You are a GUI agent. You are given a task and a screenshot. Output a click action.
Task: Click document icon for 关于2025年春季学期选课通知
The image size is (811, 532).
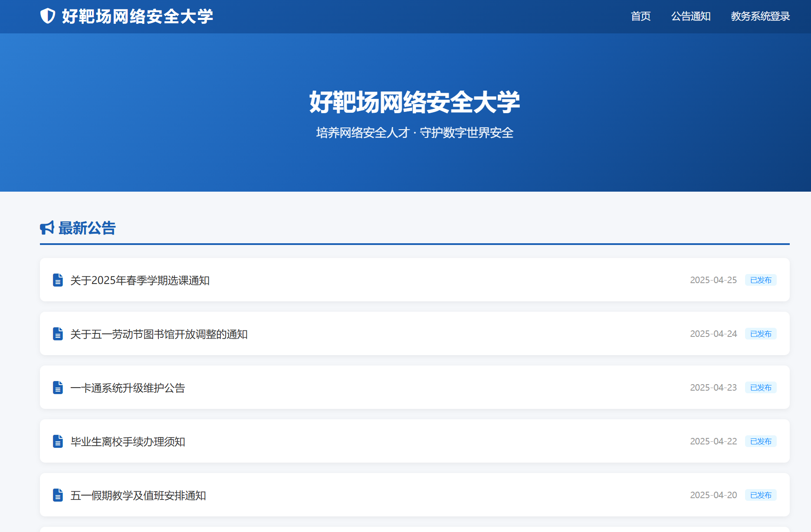(x=58, y=280)
